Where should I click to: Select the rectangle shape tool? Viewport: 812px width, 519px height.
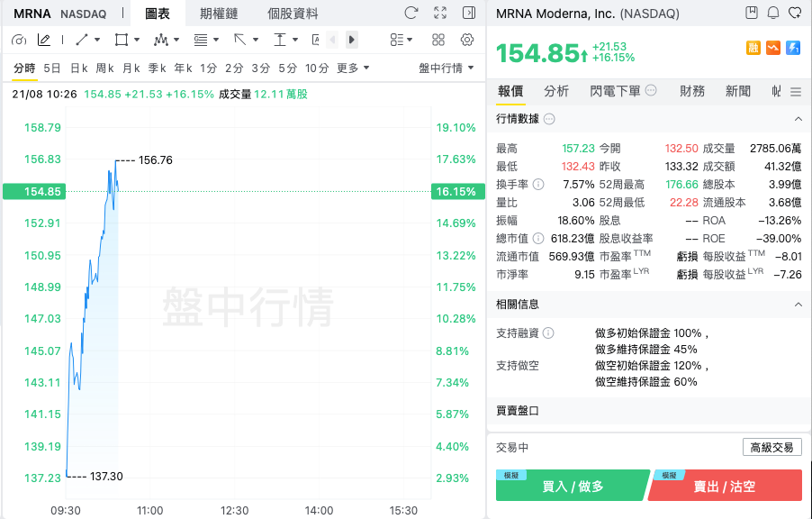coord(122,40)
